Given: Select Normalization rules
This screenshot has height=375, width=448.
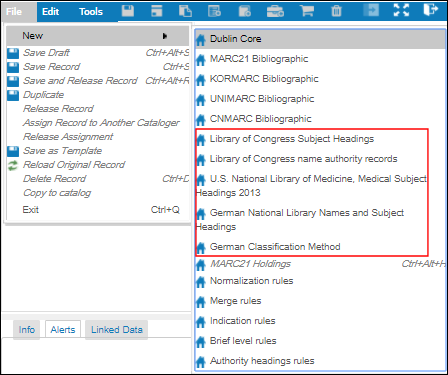Looking at the screenshot, I should (320, 281).
